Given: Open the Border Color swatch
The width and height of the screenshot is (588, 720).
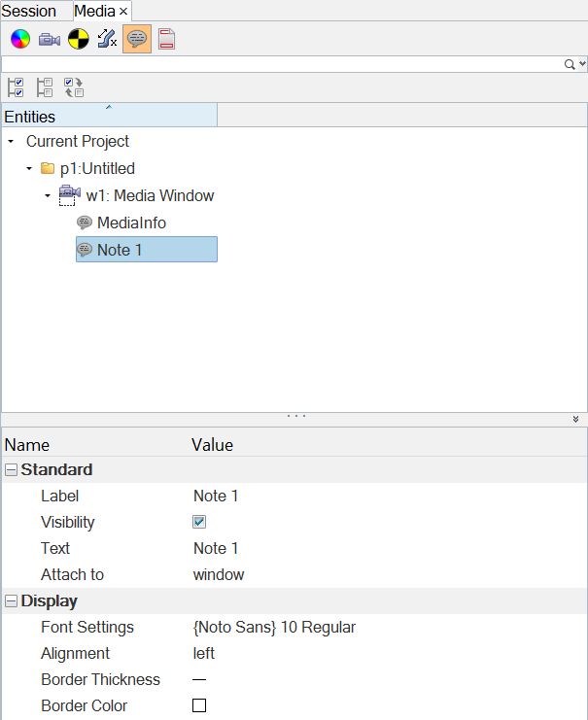Looking at the screenshot, I should tap(199, 706).
